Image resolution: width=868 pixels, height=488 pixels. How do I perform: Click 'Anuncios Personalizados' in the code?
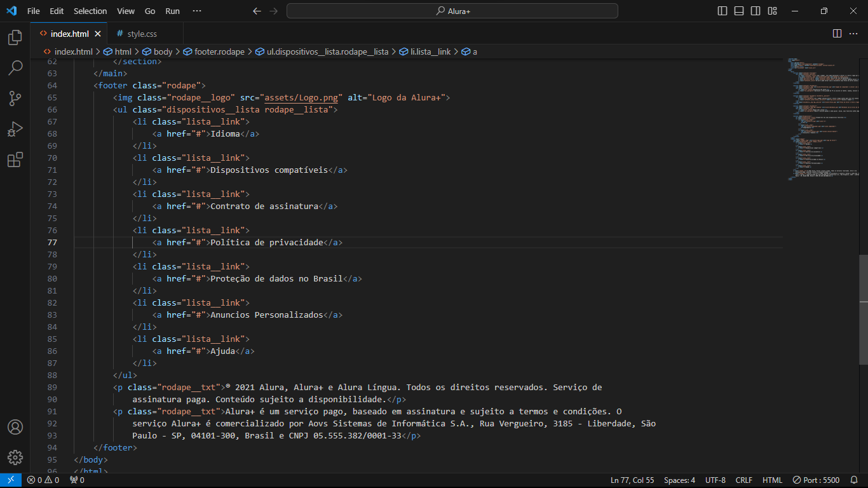tap(267, 315)
